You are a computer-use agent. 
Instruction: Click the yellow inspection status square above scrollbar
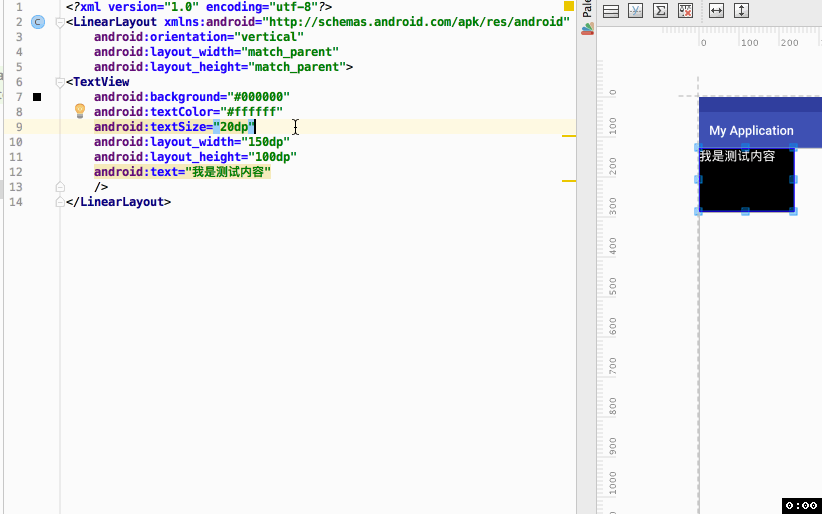(569, 6)
